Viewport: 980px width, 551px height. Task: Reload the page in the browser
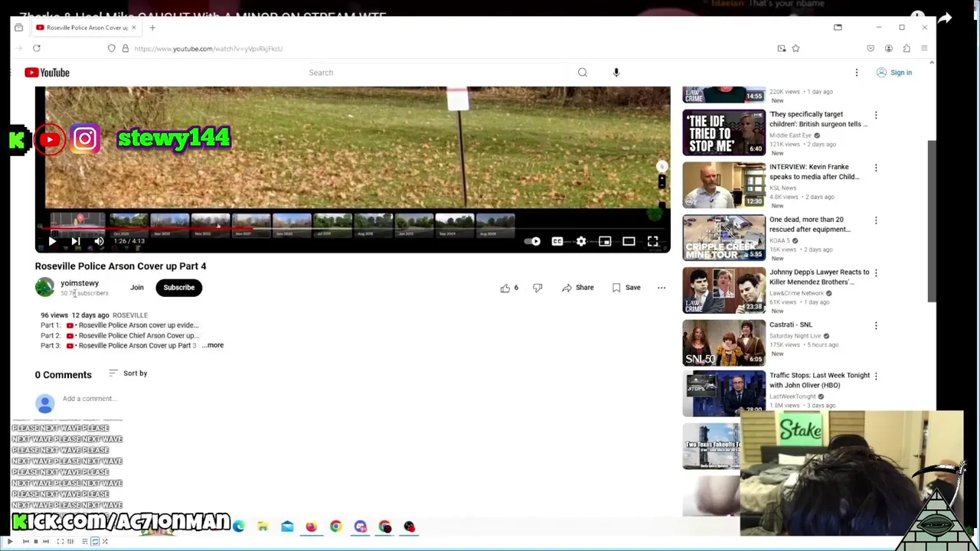point(36,48)
